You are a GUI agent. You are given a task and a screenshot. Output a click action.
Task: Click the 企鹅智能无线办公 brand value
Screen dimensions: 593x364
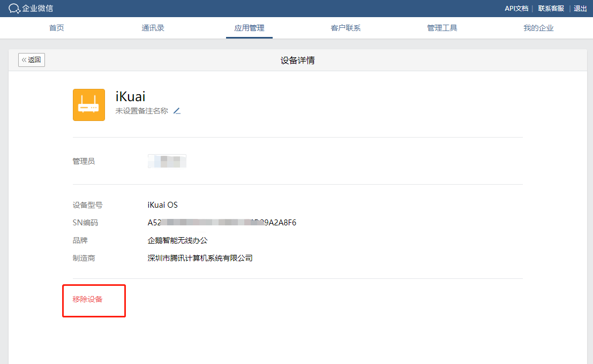pyautogui.click(x=177, y=240)
